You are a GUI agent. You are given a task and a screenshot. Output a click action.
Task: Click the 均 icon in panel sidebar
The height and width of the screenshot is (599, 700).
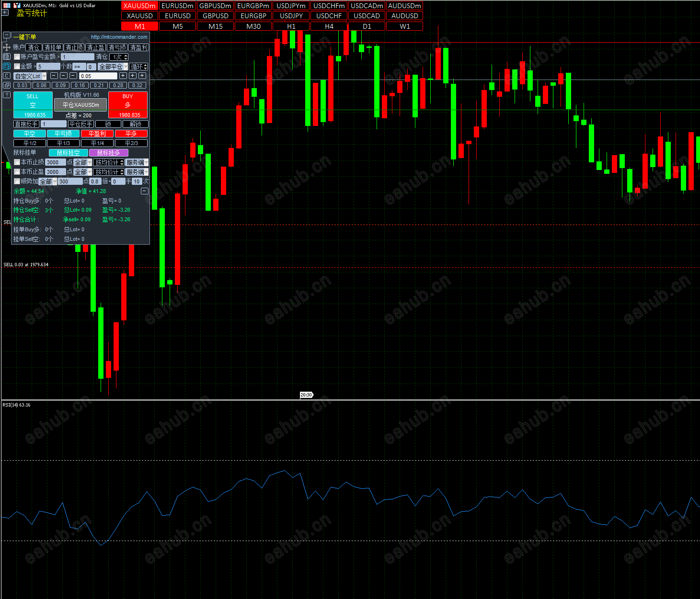tap(7, 66)
